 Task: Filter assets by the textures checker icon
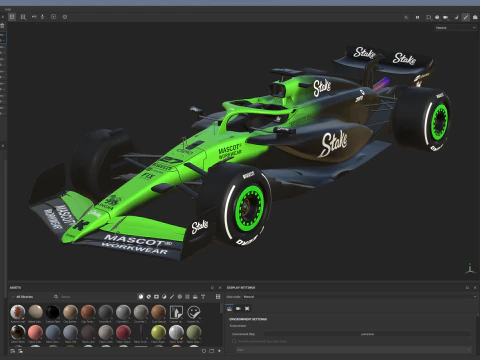[x=187, y=296]
